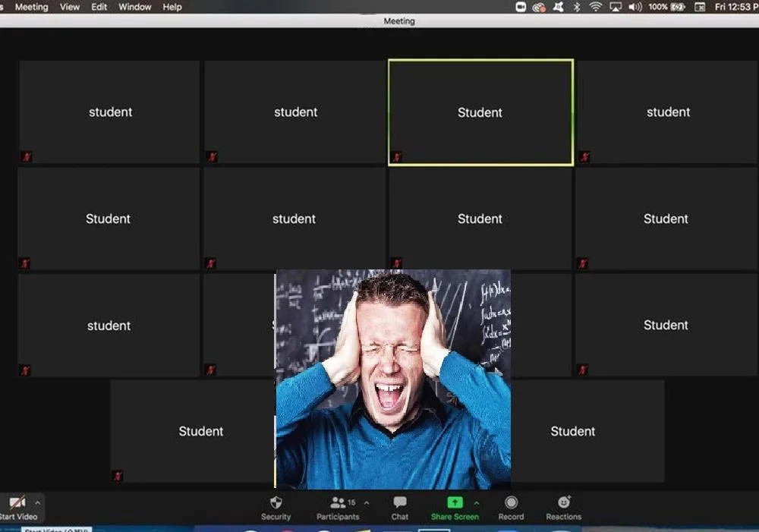
Task: Click the volume icon in menu bar
Action: [x=635, y=7]
